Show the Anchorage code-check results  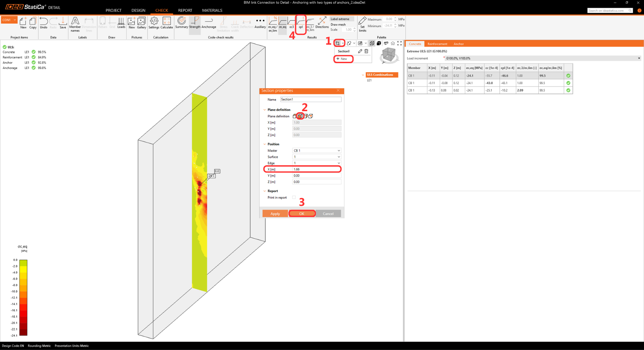[x=209, y=23]
